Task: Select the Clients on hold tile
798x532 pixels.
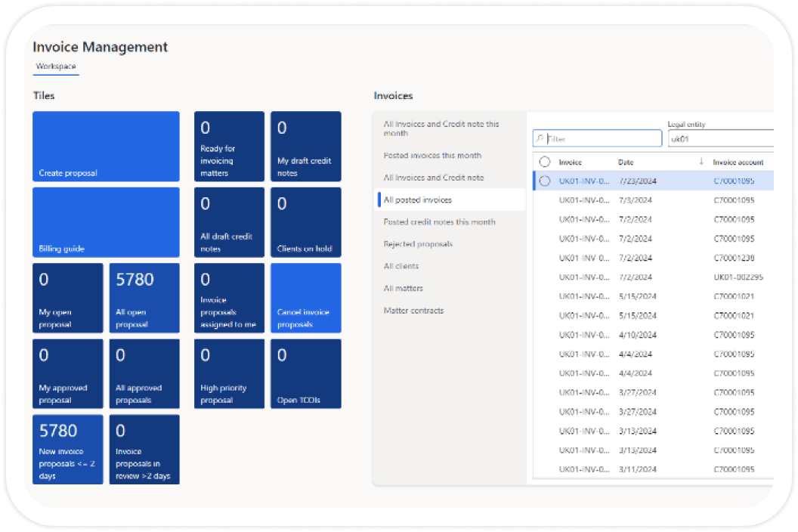Action: pyautogui.click(x=306, y=222)
